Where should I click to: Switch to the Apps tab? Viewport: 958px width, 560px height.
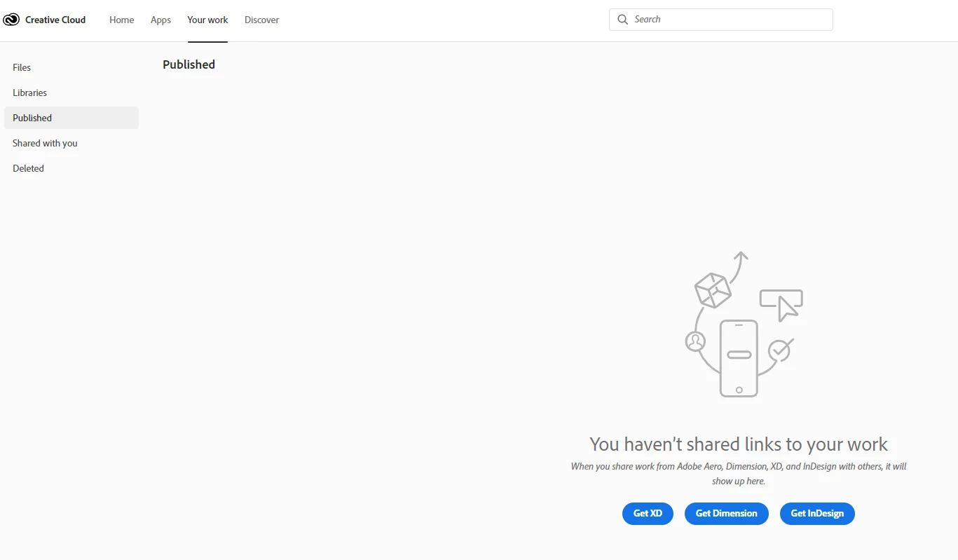160,20
